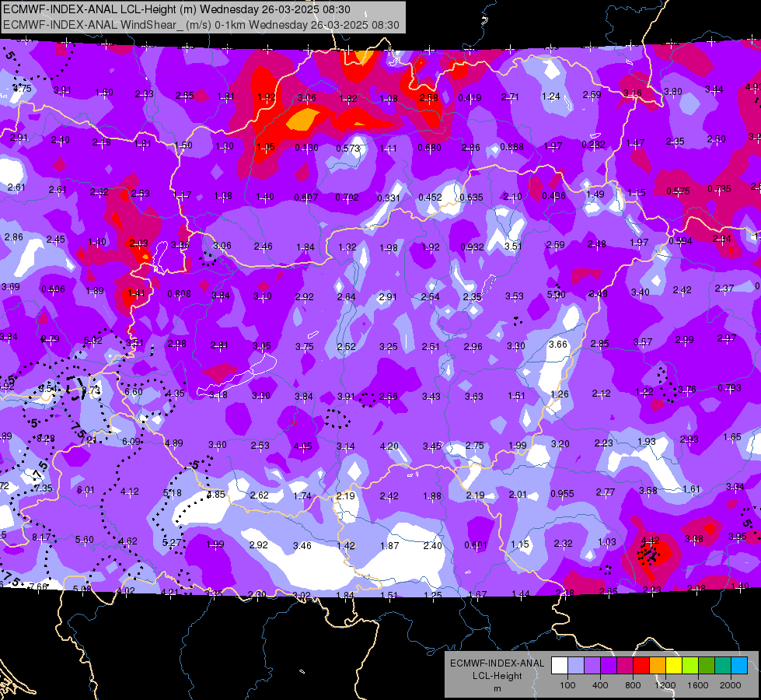Click the wind shear value 0.130

tap(307, 147)
